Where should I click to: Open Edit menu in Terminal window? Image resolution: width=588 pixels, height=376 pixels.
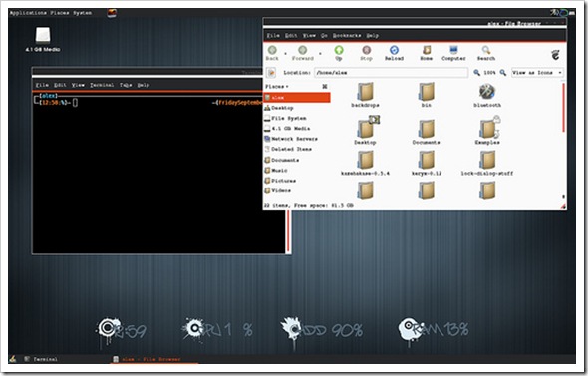60,85
